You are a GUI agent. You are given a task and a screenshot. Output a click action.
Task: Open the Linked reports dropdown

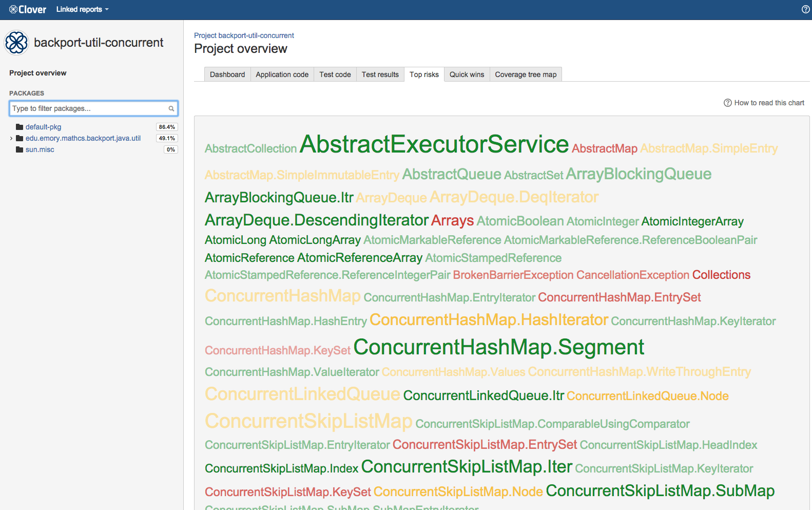pyautogui.click(x=82, y=9)
